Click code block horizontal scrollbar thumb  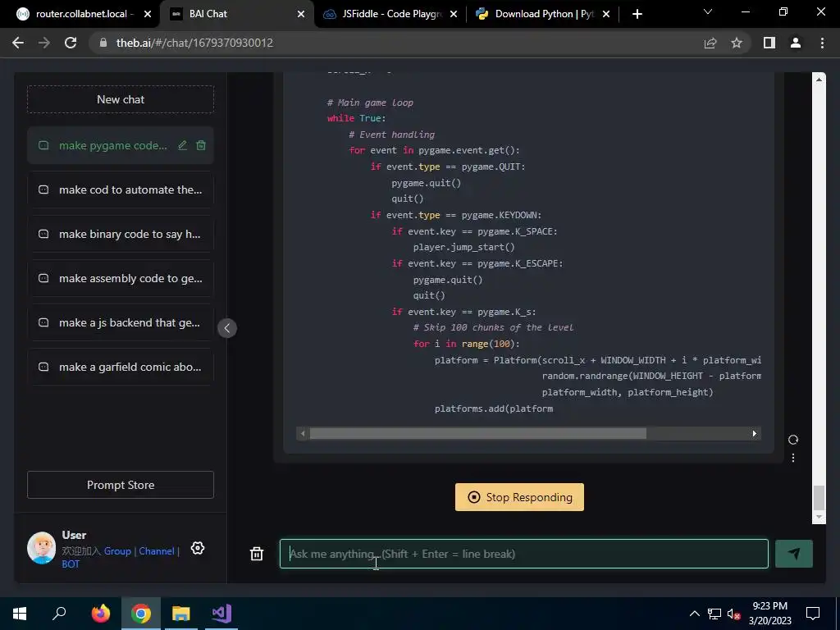(478, 433)
